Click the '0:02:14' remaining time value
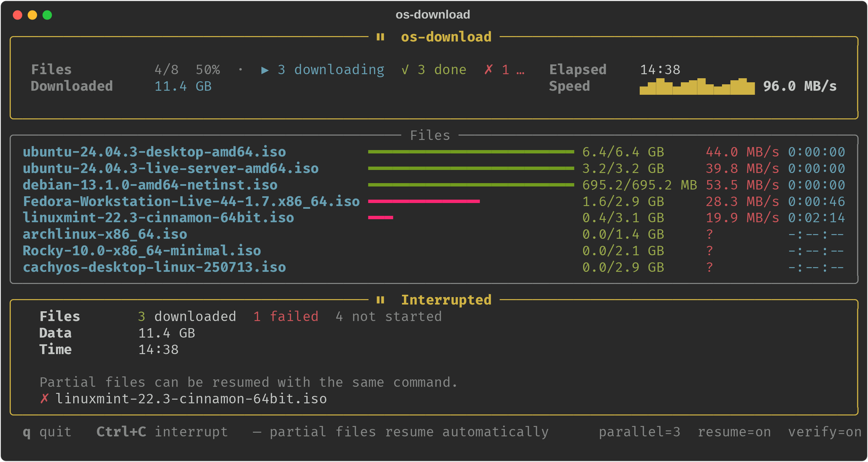Image resolution: width=868 pixels, height=462 pixels. (x=817, y=218)
